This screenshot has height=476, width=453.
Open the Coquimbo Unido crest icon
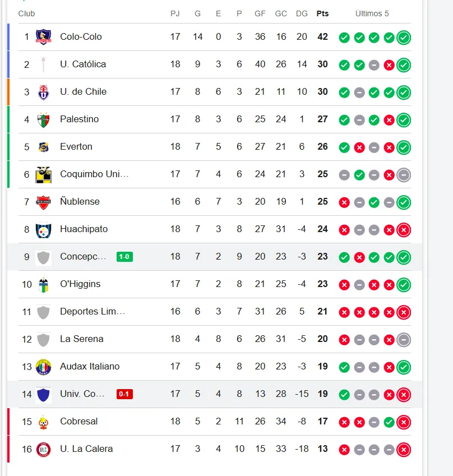43,174
